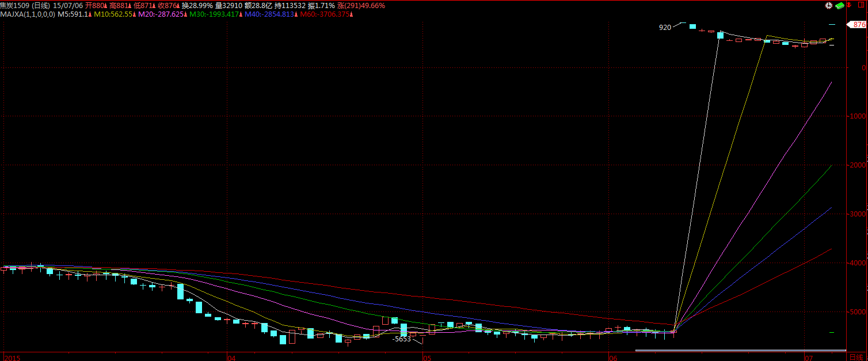Click the white M5:591.1 legend value
Viewport: 868px width, 361px height.
(74, 14)
